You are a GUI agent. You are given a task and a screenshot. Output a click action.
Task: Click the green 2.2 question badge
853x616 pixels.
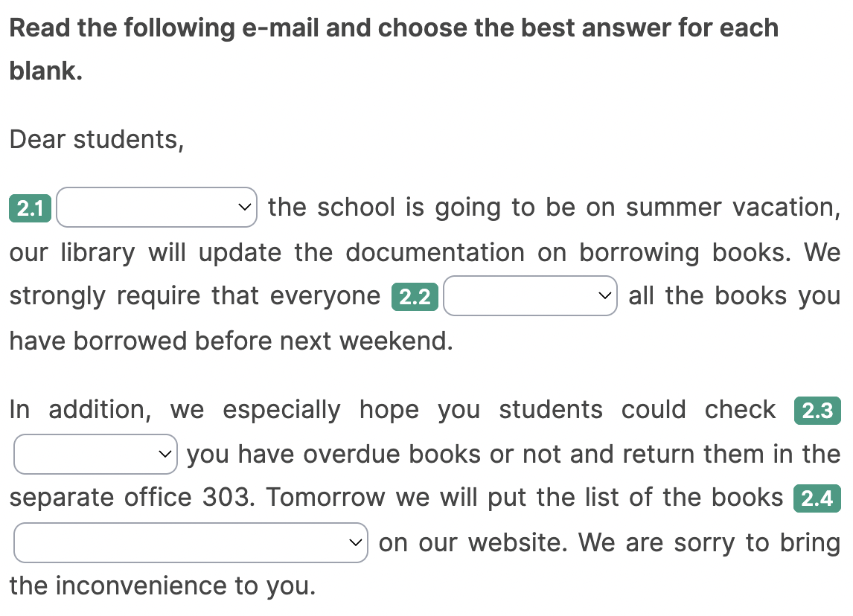tap(415, 298)
